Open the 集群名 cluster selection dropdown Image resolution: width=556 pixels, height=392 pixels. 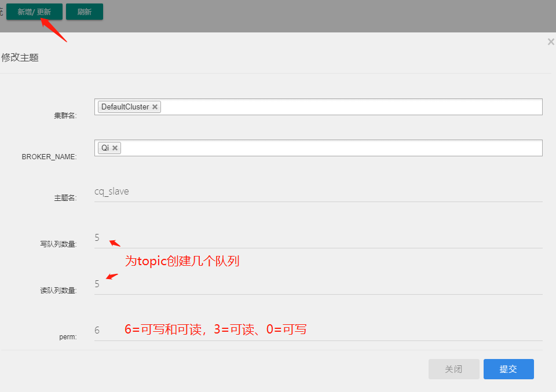click(x=348, y=107)
